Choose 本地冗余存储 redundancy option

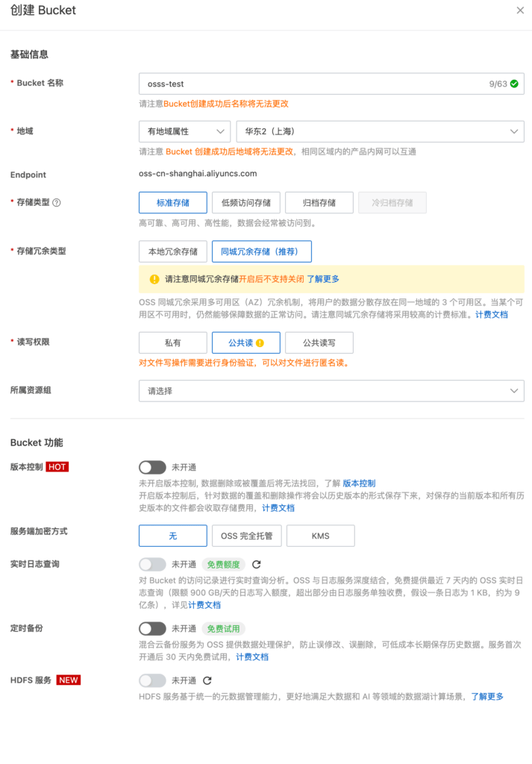coord(173,251)
